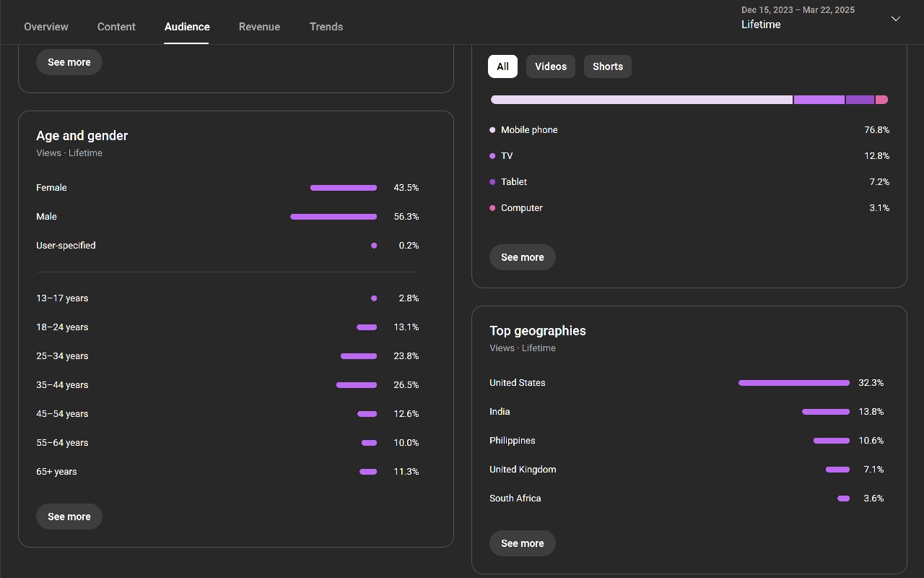Open the date range dropdown chevron

click(896, 19)
